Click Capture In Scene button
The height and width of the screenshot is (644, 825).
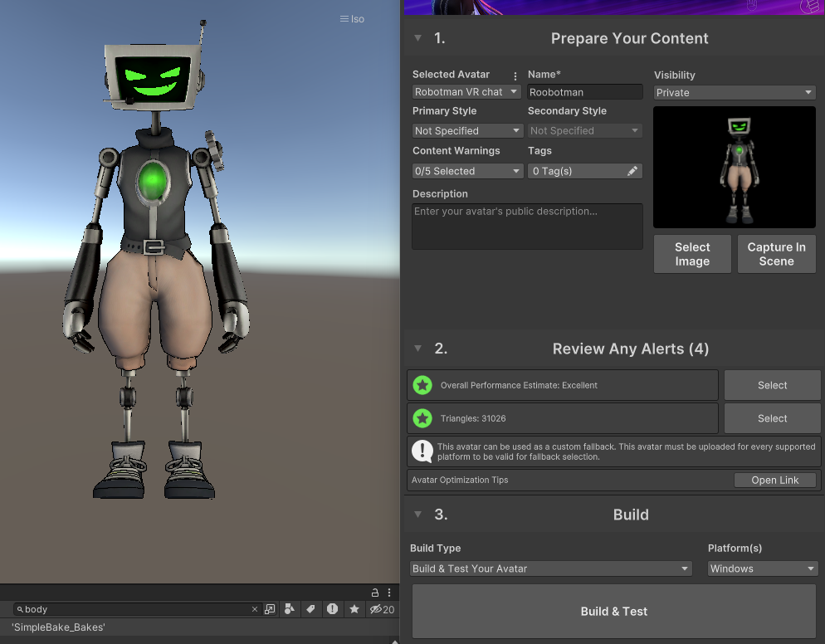[x=777, y=254]
